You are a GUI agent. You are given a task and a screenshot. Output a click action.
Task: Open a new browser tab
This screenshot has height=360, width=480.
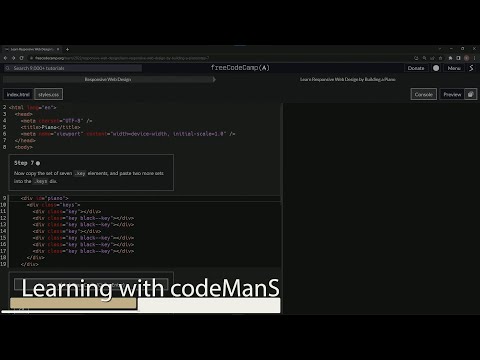[67, 49]
